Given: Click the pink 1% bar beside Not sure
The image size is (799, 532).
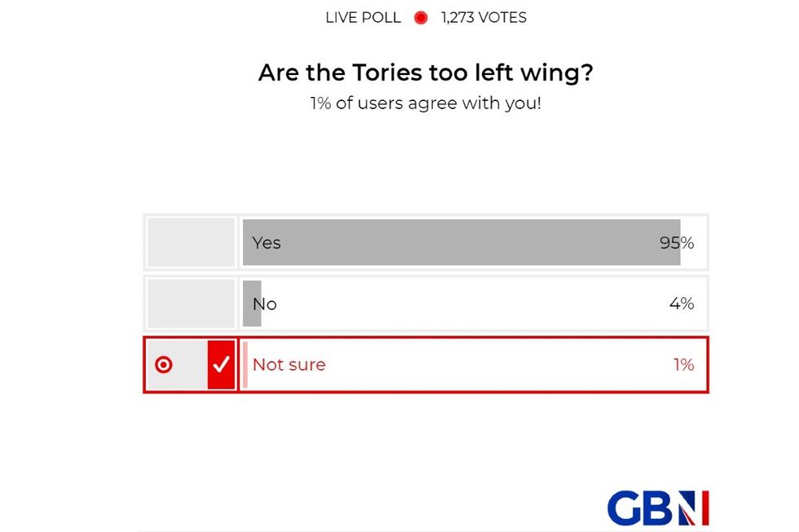Looking at the screenshot, I should click(x=244, y=365).
